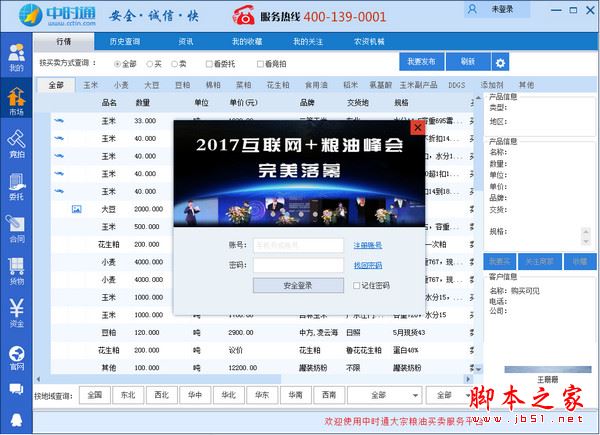Filter by region 华东 button

pos(262,395)
